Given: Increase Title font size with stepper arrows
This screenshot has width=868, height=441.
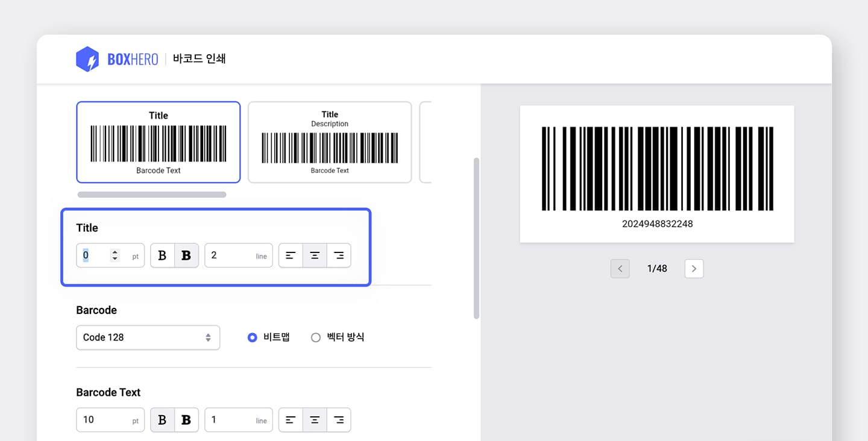Looking at the screenshot, I should tap(115, 252).
